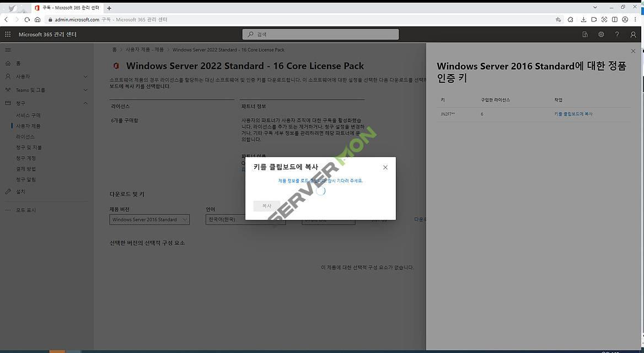
Task: Go back with browser back arrow
Action: (x=6, y=19)
